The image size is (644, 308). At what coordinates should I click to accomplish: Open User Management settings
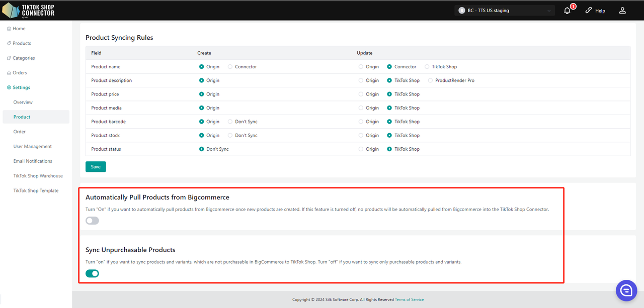[33, 146]
